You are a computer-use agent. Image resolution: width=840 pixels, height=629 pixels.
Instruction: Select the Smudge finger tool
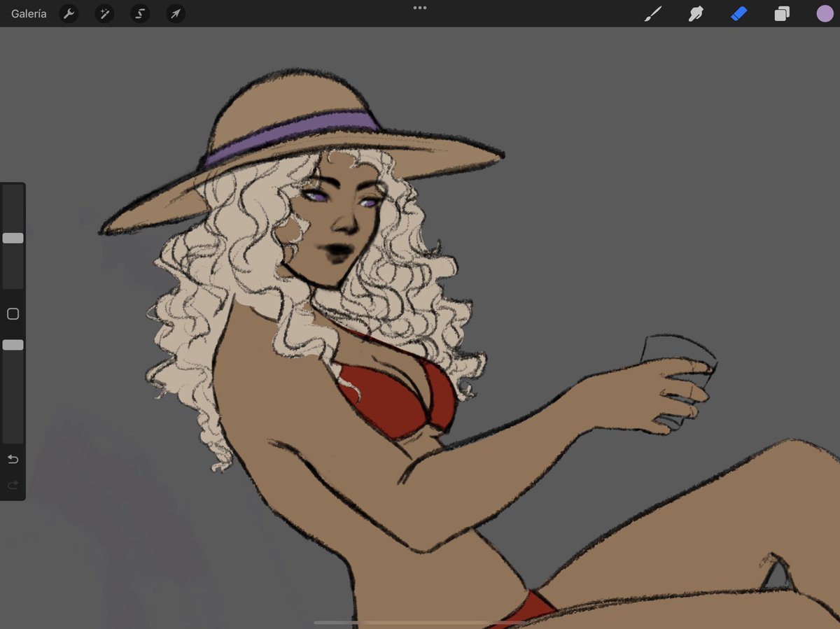pos(696,13)
